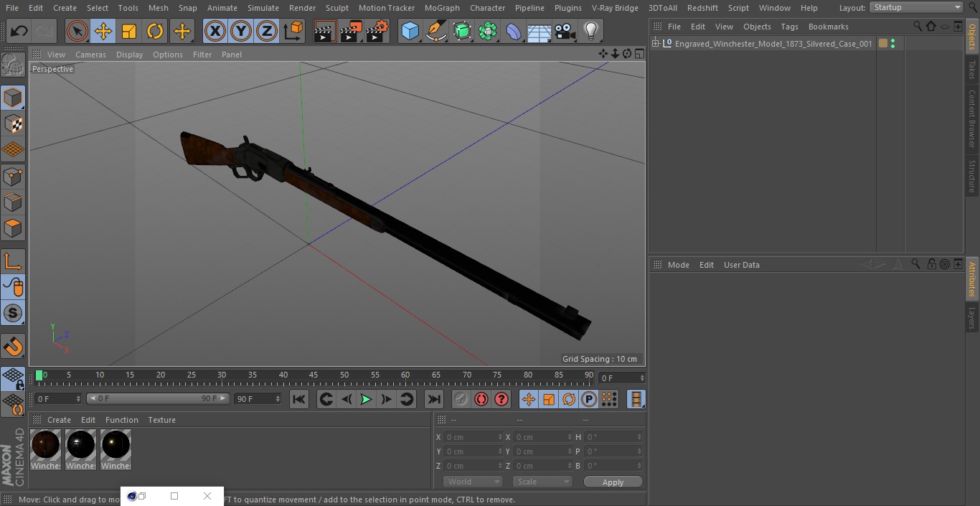The image size is (980, 506).
Task: Toggle Scale keyframe recording
Action: pos(549,399)
